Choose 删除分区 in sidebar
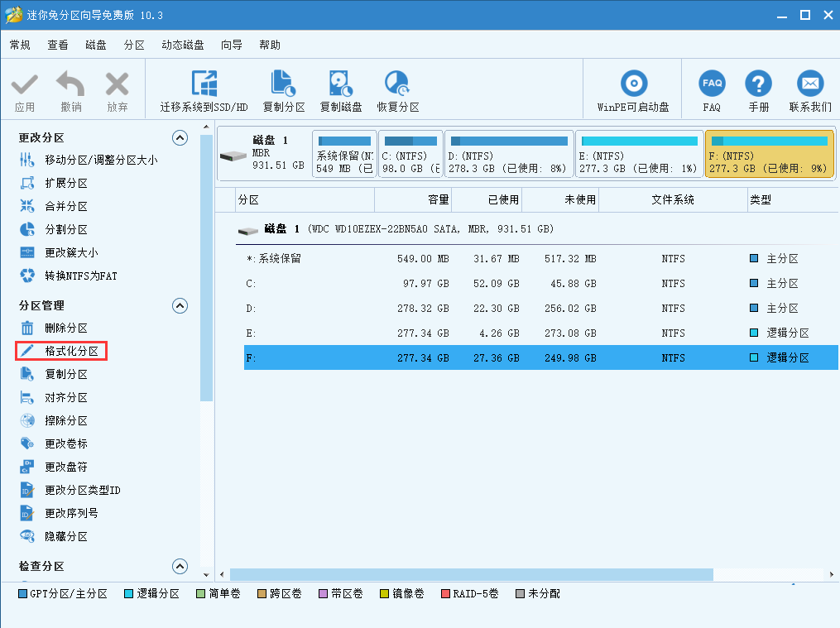This screenshot has height=628, width=840. coord(54,328)
